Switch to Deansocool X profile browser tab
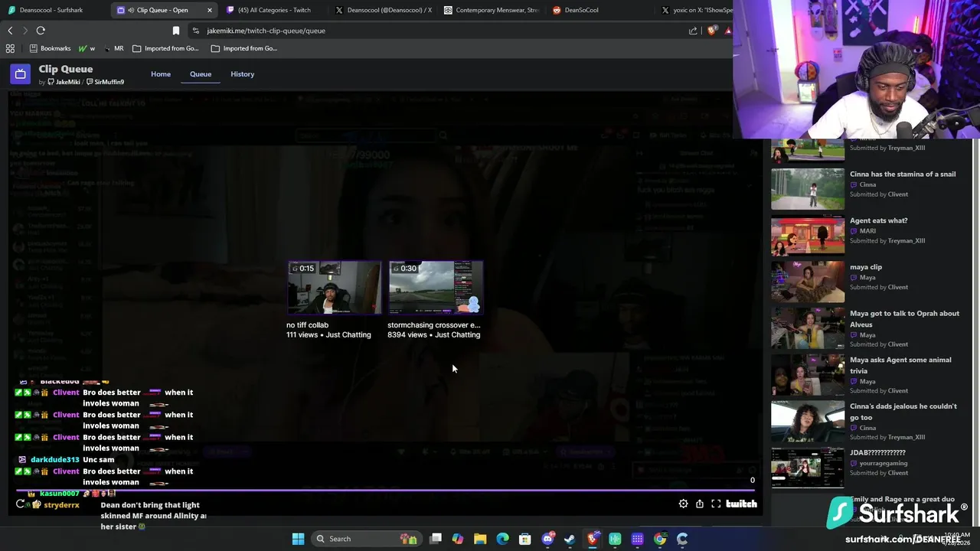Screen dimensions: 980x551 383,10
